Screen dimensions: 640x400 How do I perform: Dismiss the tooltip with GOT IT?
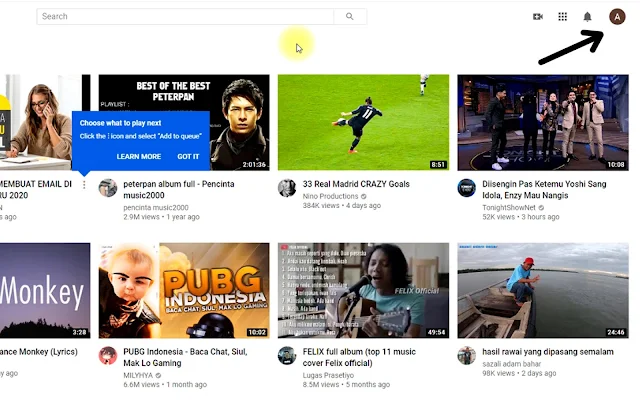(x=188, y=156)
